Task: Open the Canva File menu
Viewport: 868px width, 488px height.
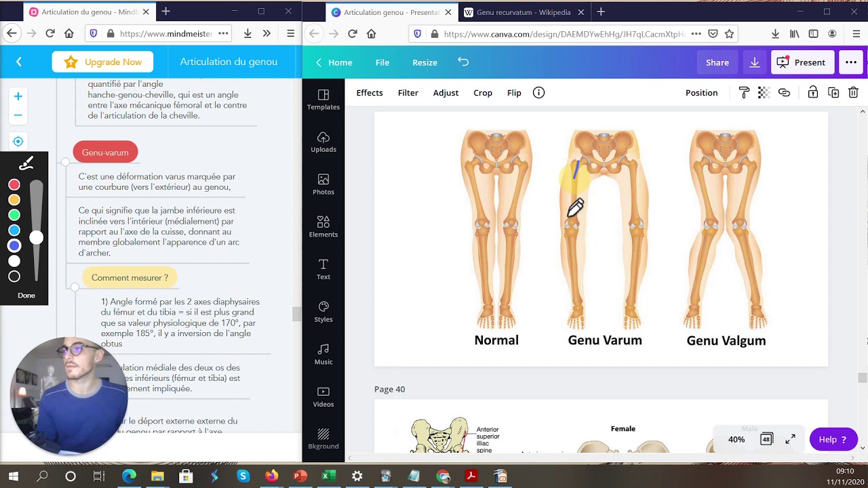Action: pos(382,62)
